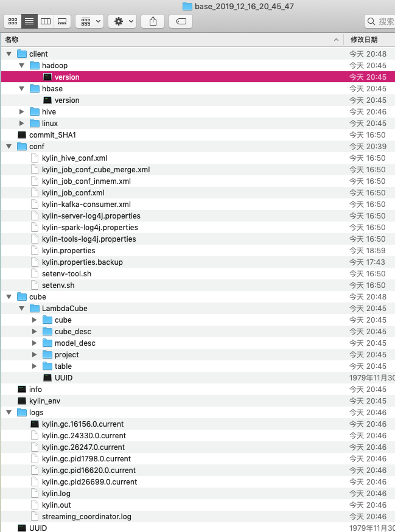
Task: Click the kylin.gc.16156.0.current file icon
Action: (35, 424)
